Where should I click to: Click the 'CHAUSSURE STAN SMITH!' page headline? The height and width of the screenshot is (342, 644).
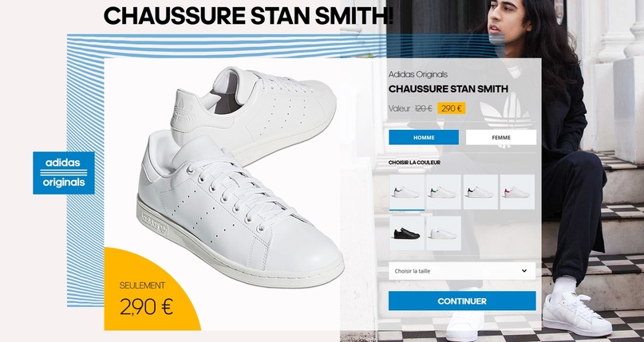tap(248, 16)
